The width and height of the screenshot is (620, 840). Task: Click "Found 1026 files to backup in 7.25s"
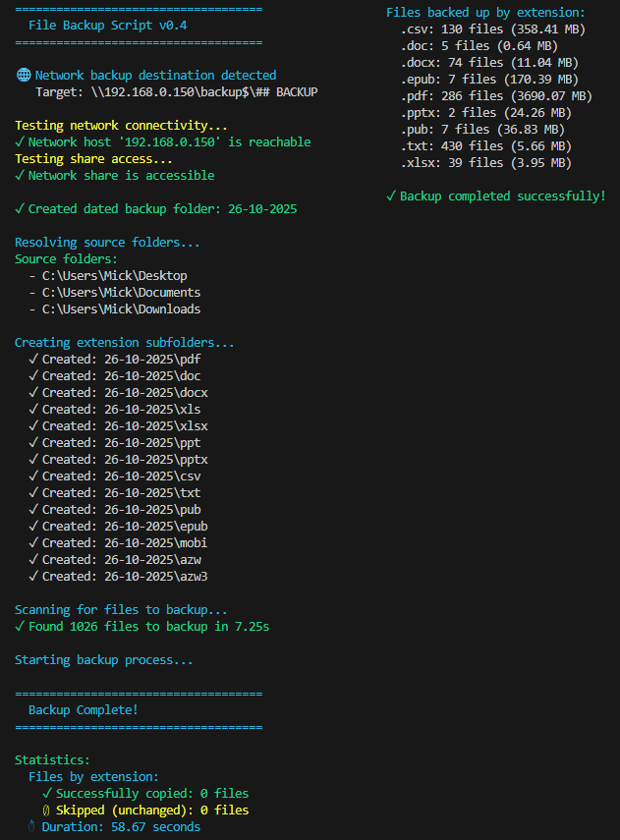click(x=149, y=626)
